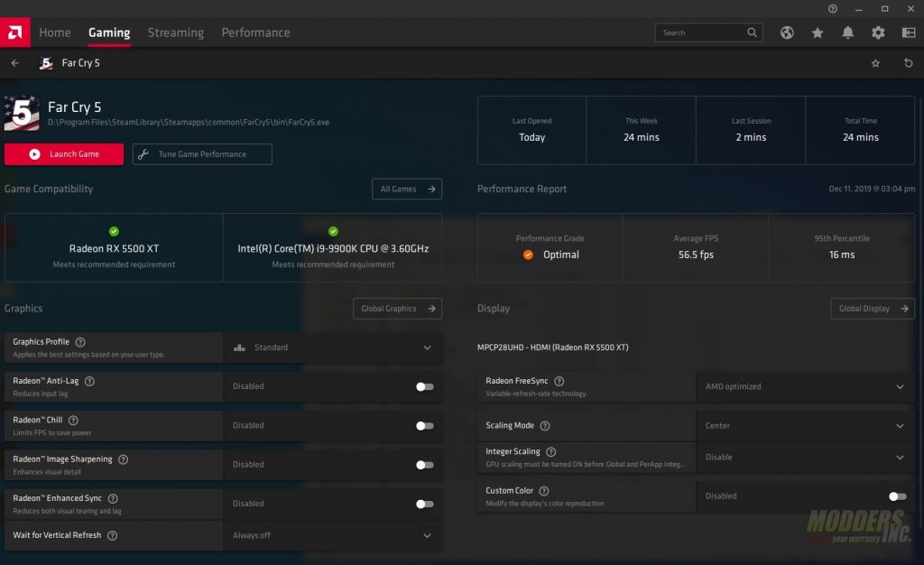Show help for Radeon FreeSync
The width and height of the screenshot is (924, 565).
coord(559,381)
